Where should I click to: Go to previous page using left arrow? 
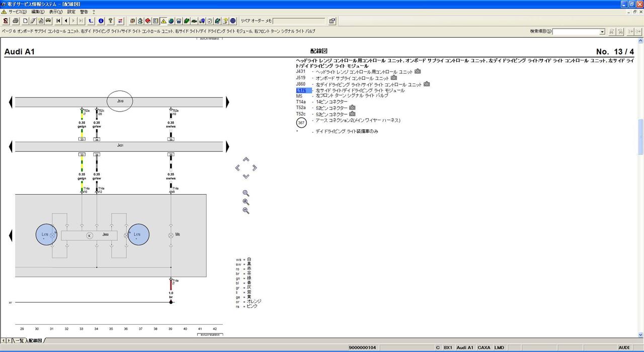click(x=66, y=21)
